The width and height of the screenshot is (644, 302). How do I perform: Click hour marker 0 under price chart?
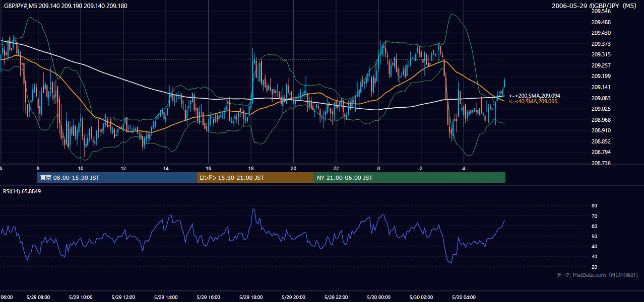click(x=378, y=168)
